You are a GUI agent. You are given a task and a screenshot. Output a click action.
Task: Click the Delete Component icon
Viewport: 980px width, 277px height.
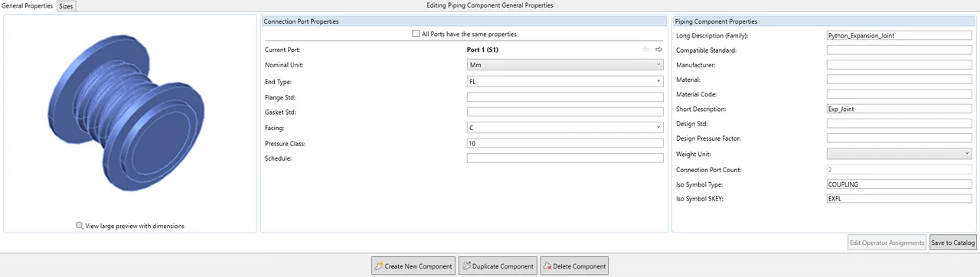(547, 266)
